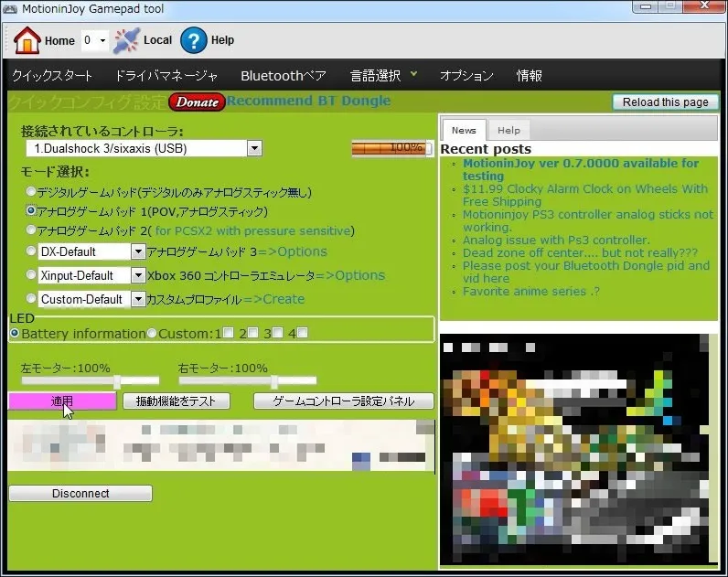Click the クイックコンフィグ設定 heading text
728x577 pixels.
pyautogui.click(x=87, y=102)
